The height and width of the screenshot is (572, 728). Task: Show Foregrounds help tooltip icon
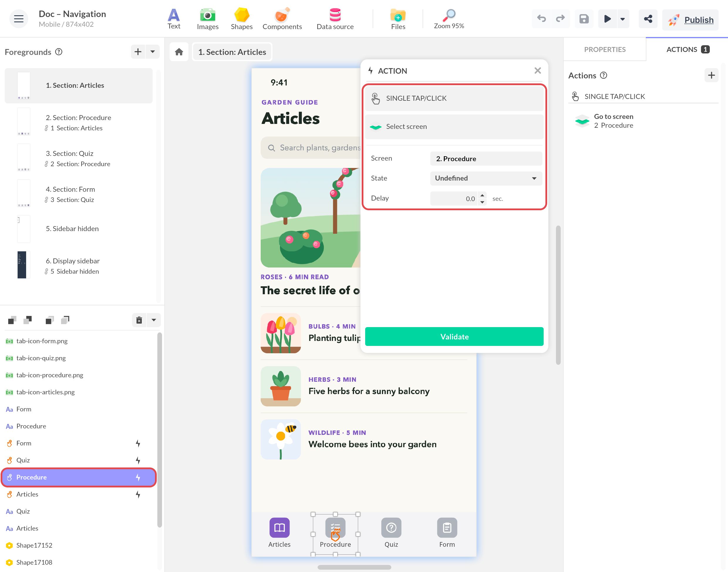click(59, 52)
